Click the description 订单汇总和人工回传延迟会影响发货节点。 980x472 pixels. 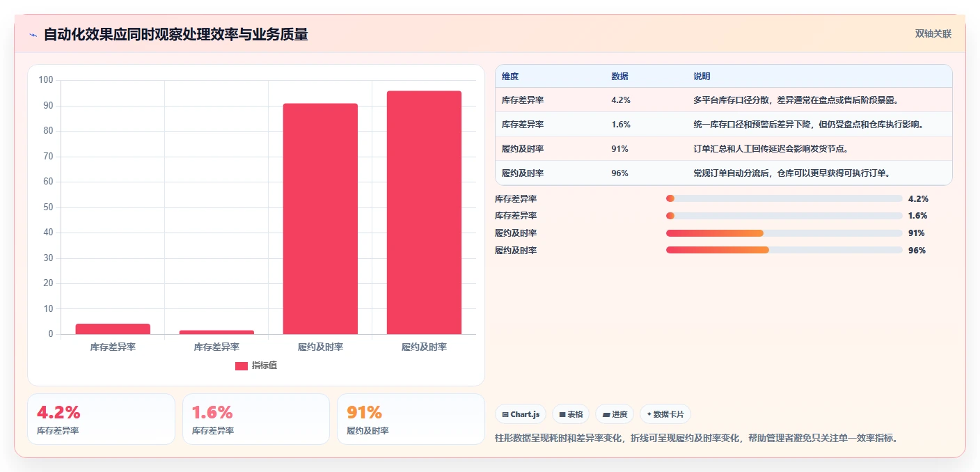click(x=771, y=149)
